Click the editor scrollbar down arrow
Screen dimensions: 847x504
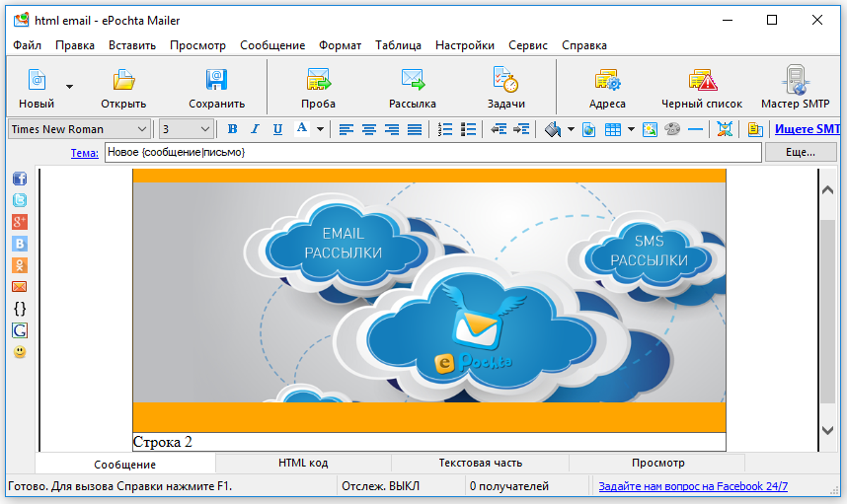point(827,430)
